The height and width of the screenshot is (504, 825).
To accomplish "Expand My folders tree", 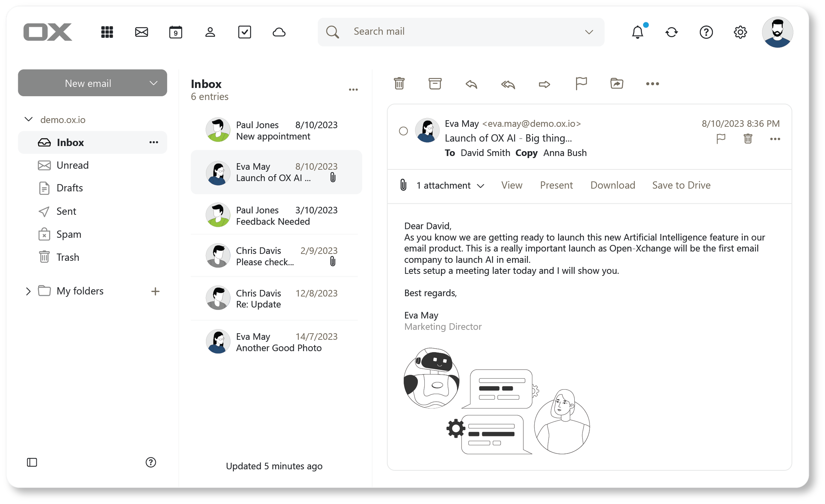I will [28, 291].
